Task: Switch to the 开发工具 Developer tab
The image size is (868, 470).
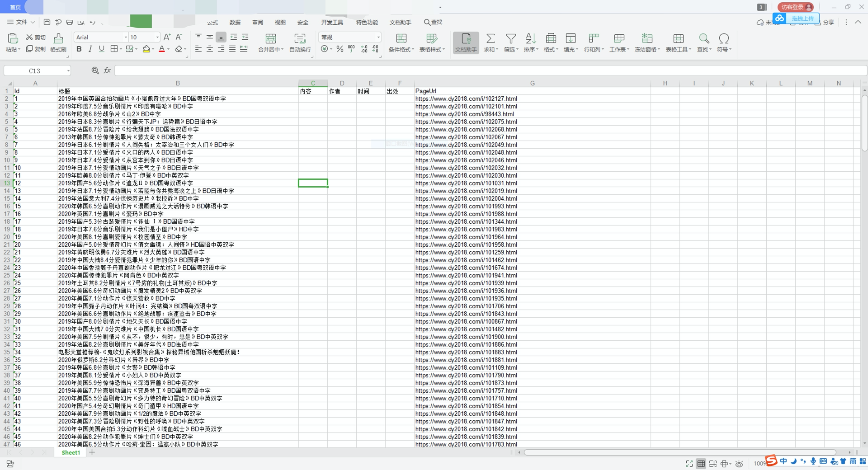Action: [332, 23]
